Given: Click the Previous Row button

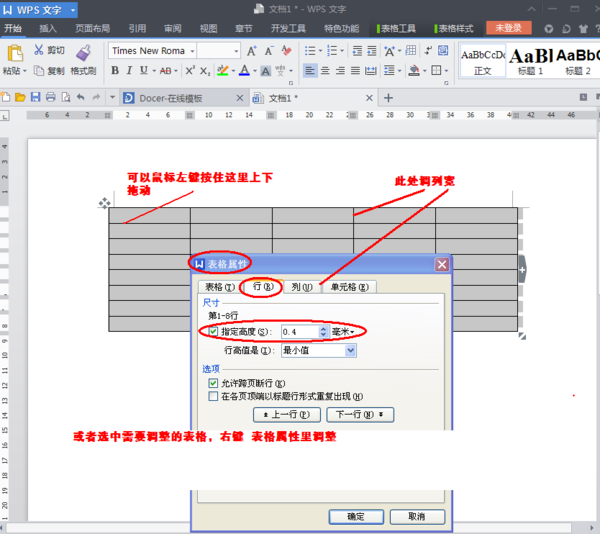Looking at the screenshot, I should [287, 415].
